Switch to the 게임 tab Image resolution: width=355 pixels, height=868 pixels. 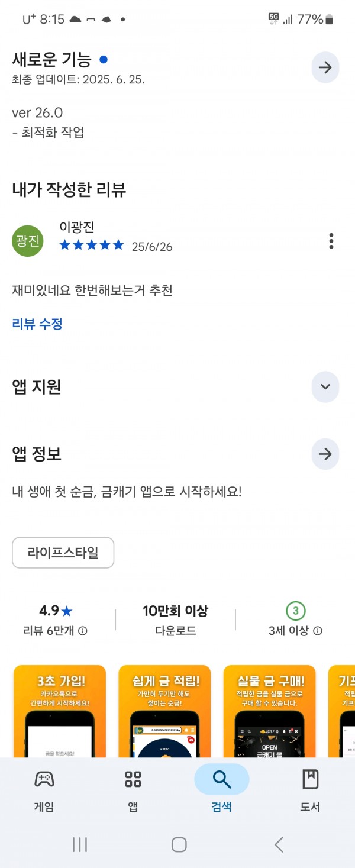[44, 790]
